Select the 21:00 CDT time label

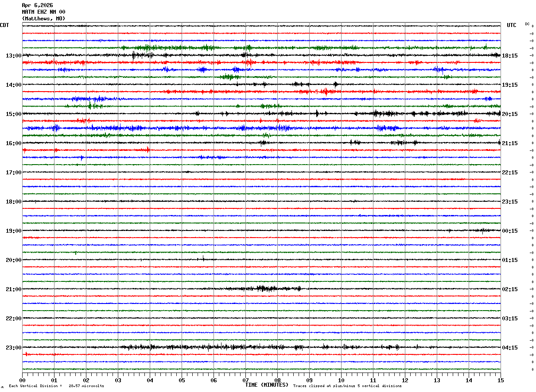click(x=14, y=289)
